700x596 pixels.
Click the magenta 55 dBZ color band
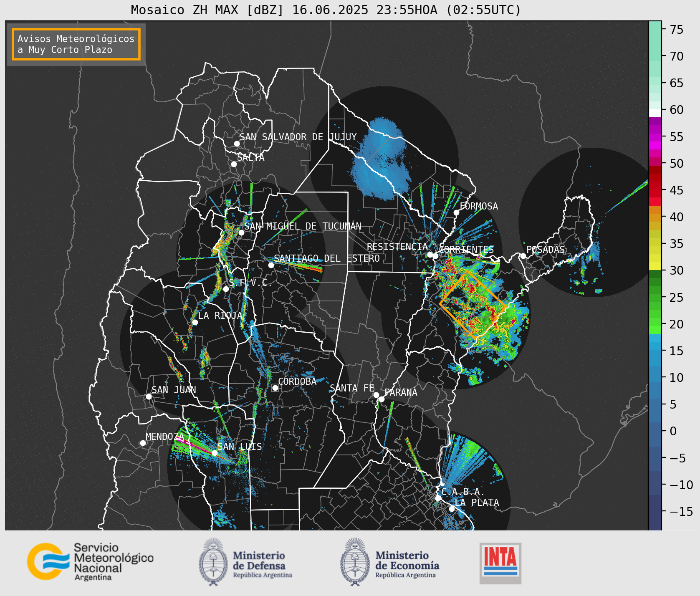655,138
